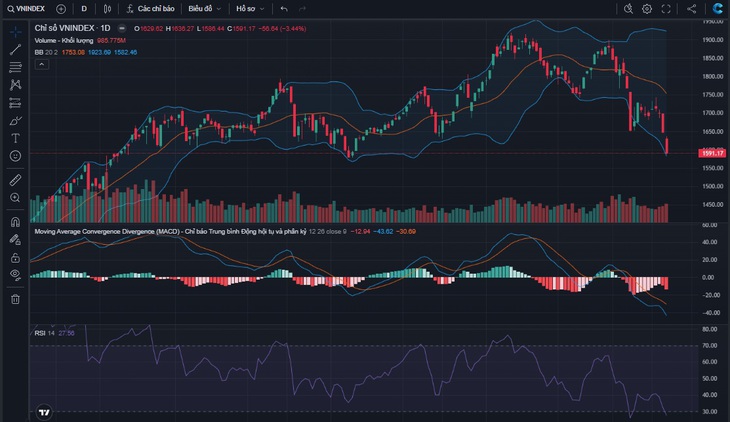
Task: Click the 1591.17 current price label
Action: (712, 153)
